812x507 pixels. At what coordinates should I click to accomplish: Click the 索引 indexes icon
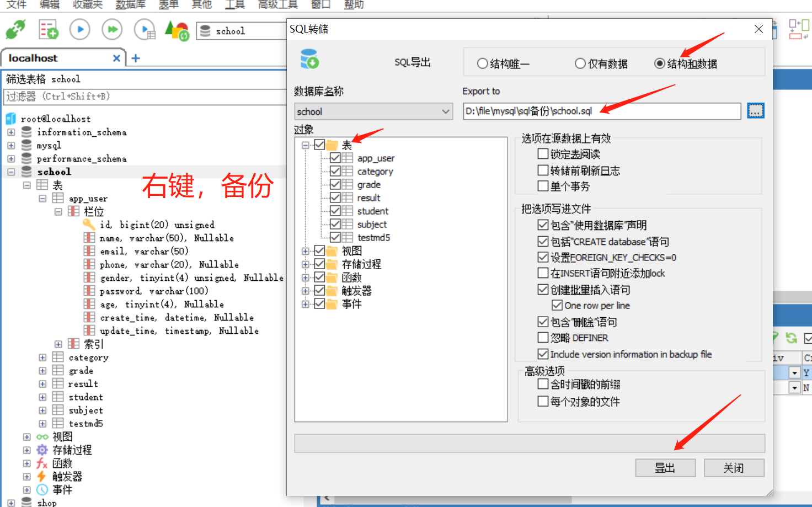pyautogui.click(x=73, y=344)
